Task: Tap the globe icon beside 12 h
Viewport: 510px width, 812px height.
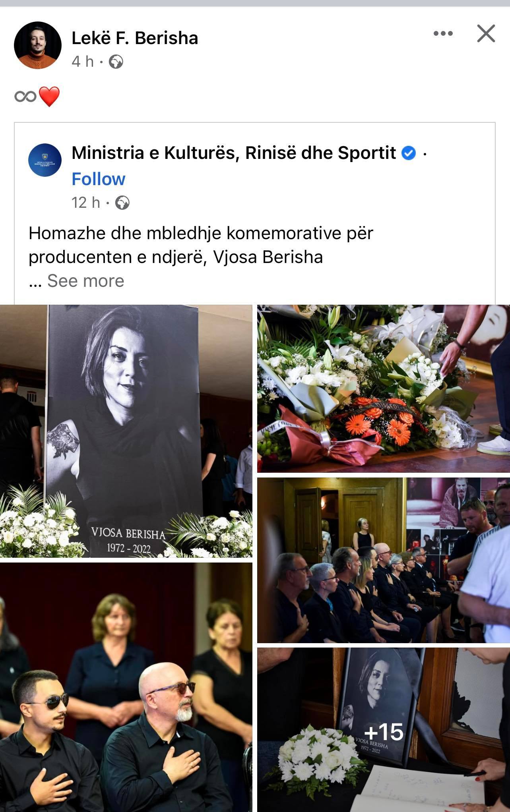Action: (x=122, y=203)
